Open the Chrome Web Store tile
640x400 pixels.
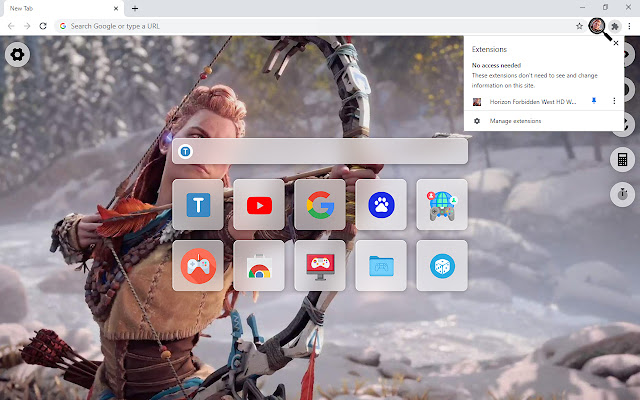tap(259, 266)
